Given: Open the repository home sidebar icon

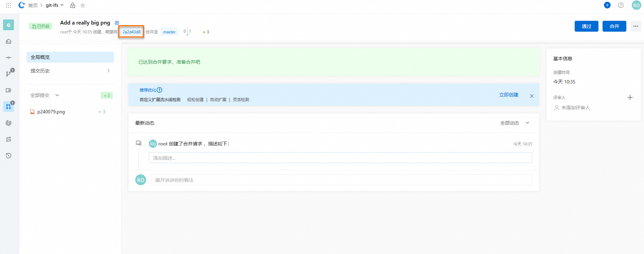Looking at the screenshot, I should coord(8,41).
